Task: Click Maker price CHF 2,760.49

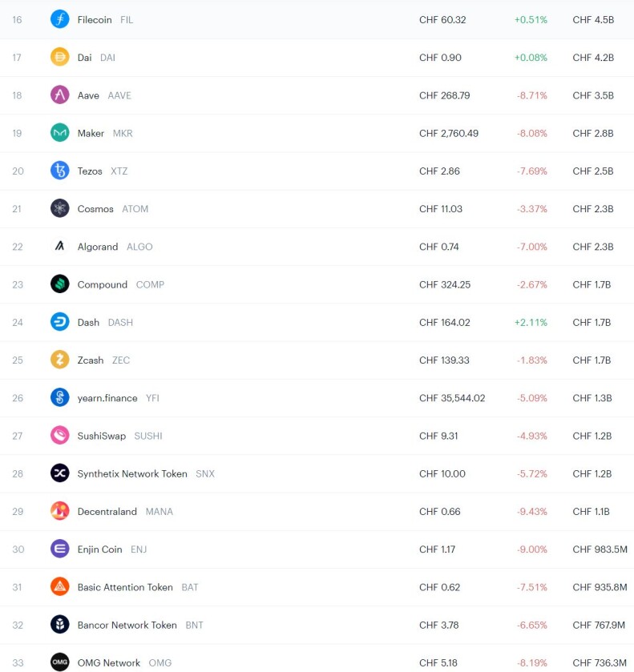Action: point(449,133)
